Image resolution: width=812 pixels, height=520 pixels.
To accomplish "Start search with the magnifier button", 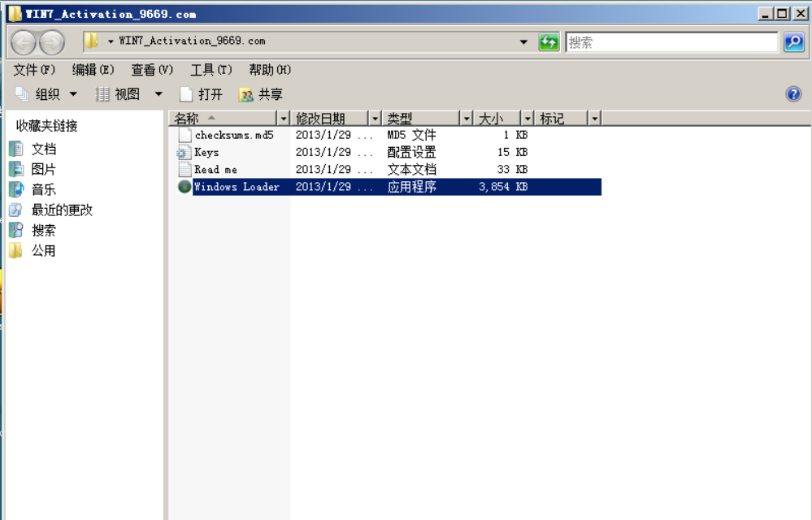I will pos(794,42).
